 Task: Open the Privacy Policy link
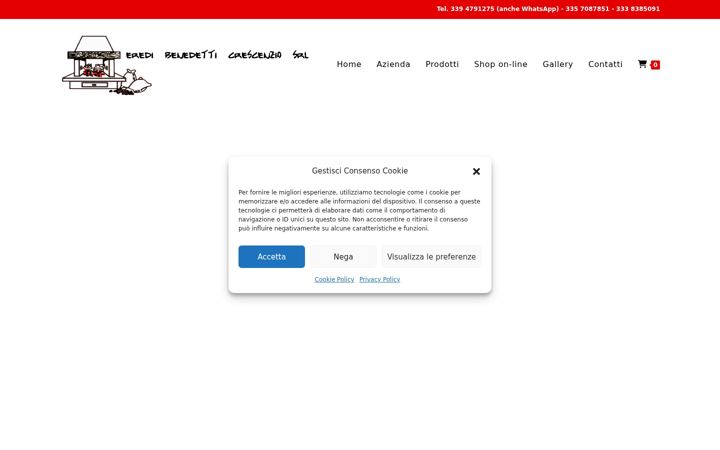(x=379, y=279)
